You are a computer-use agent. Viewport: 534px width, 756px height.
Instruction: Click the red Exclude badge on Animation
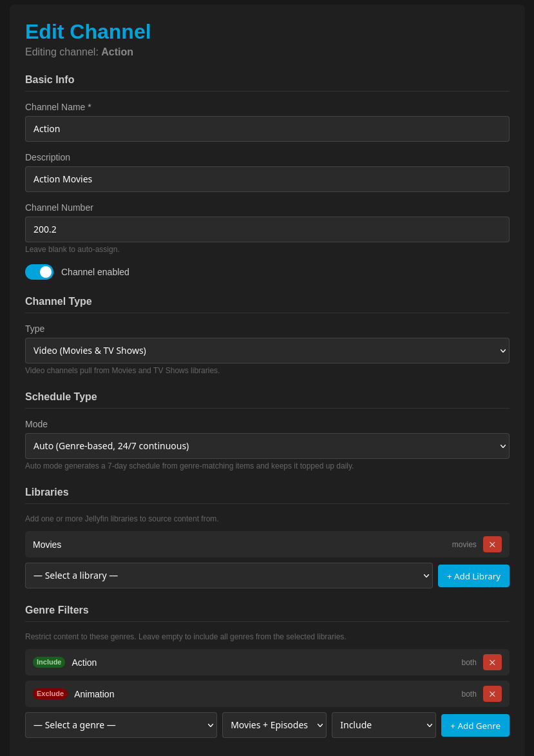point(50,693)
